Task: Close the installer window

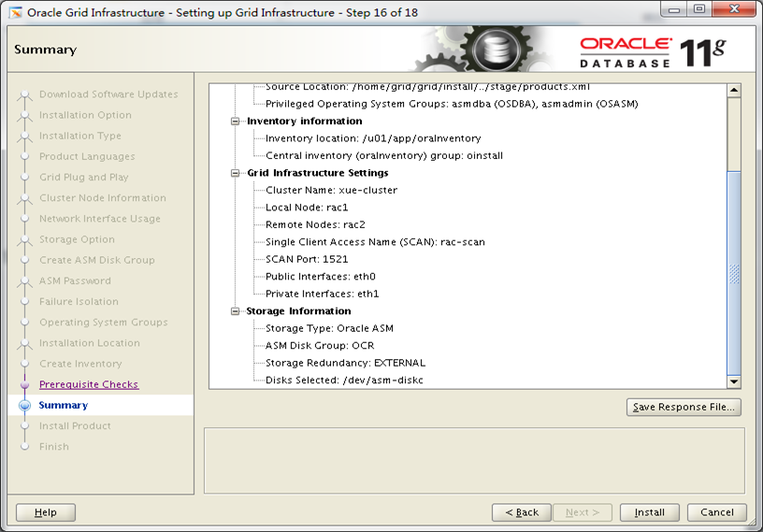Action: (x=734, y=9)
